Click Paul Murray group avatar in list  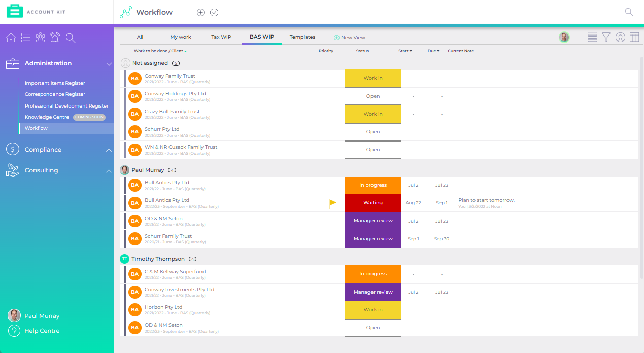tap(125, 170)
